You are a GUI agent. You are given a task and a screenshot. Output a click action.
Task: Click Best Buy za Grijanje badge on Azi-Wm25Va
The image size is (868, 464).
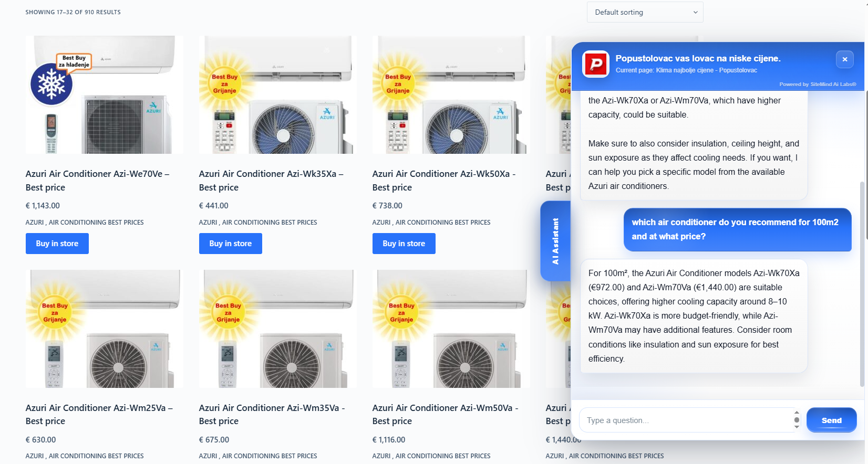click(x=55, y=312)
